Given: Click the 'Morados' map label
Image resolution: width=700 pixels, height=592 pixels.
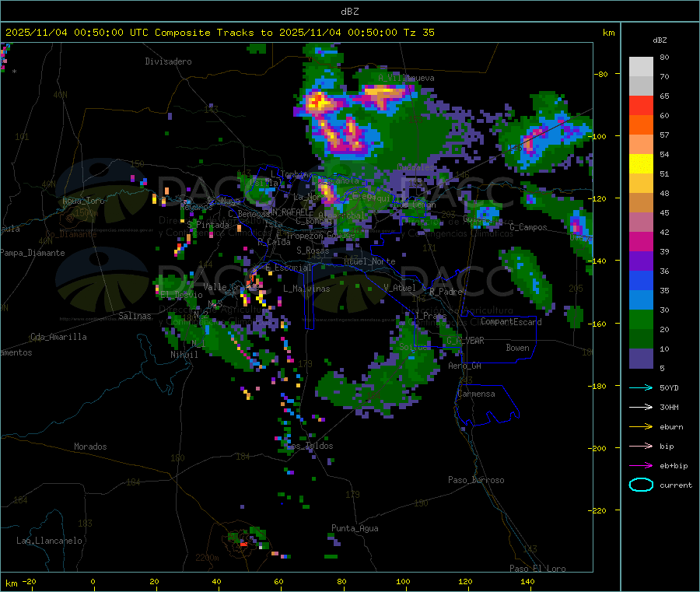Looking at the screenshot, I should [90, 447].
